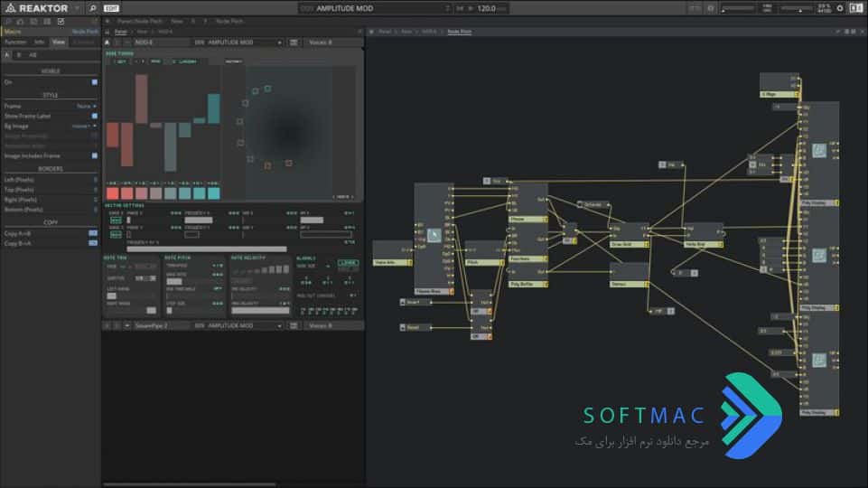Toggle the EDIT mode button

point(111,8)
